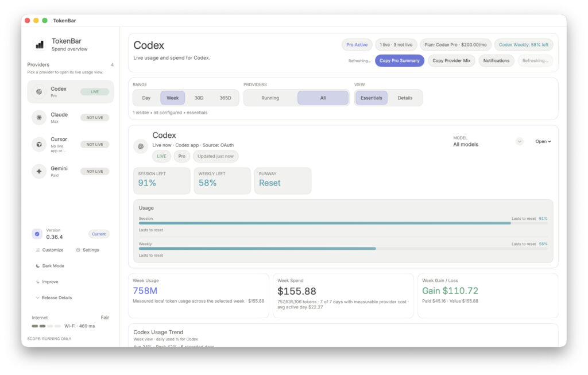The width and height of the screenshot is (588, 375).
Task: Select Claude provider in sidebar
Action: [71, 118]
